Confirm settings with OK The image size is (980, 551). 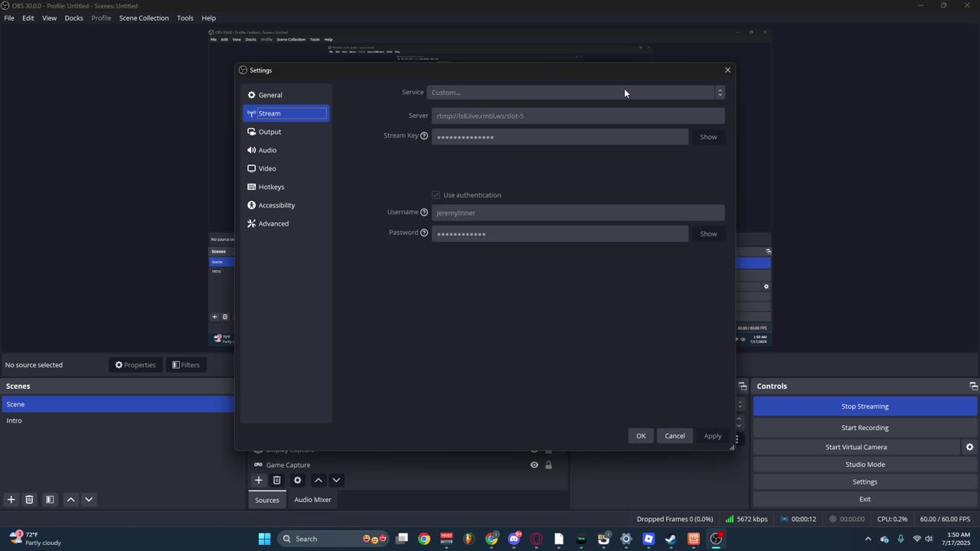coord(641,436)
